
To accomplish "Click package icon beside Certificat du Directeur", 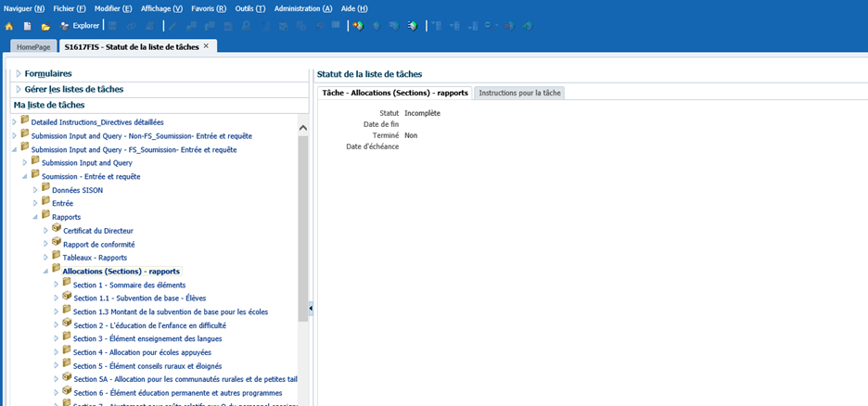I will click(x=57, y=228).
